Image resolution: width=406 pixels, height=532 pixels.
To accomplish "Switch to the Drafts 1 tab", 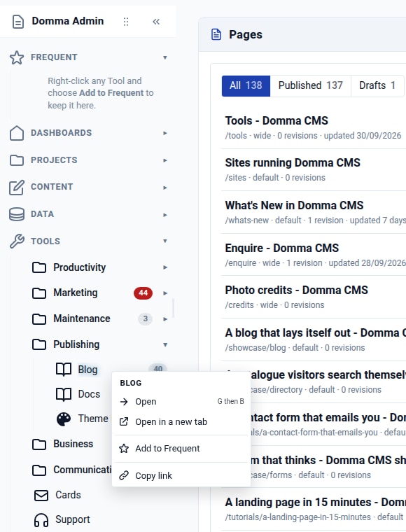I will [377, 86].
